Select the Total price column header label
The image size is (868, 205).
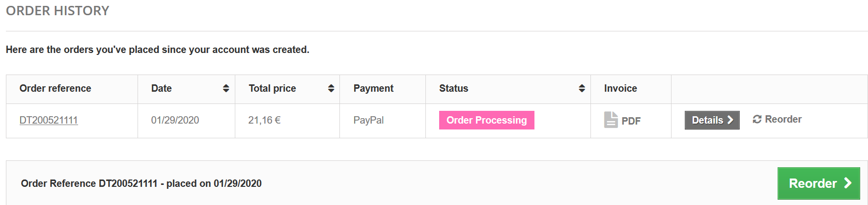[x=272, y=88]
